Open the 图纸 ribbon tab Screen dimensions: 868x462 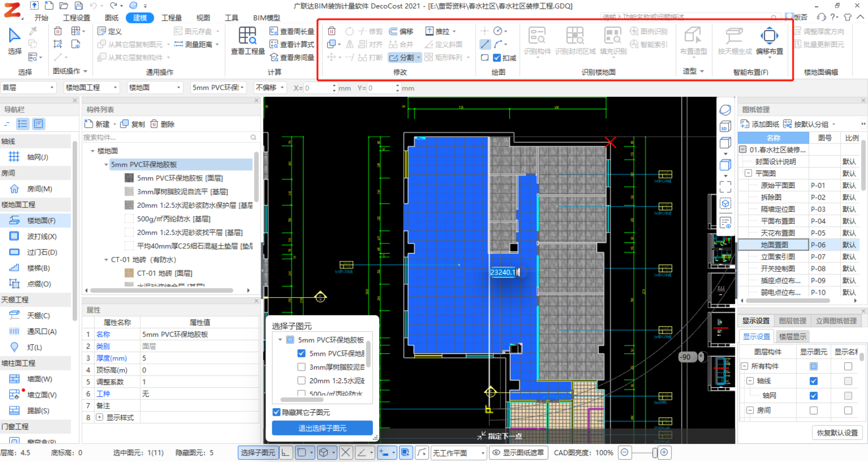point(111,18)
